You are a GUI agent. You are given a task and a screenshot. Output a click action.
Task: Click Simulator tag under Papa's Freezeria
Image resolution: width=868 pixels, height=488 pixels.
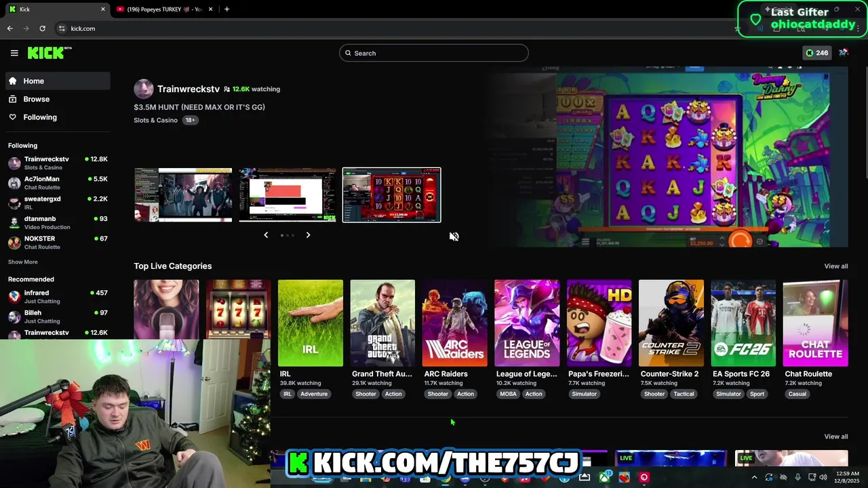pos(584,394)
